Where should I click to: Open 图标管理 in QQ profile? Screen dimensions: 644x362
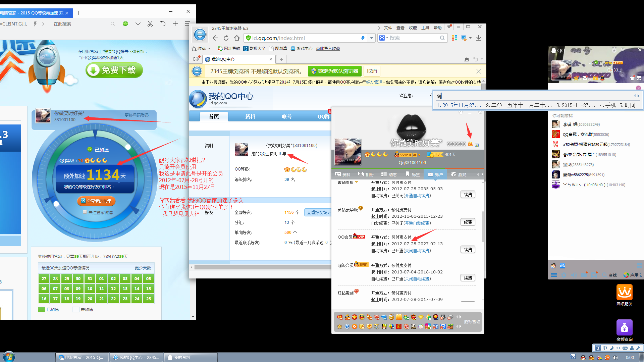(472, 322)
